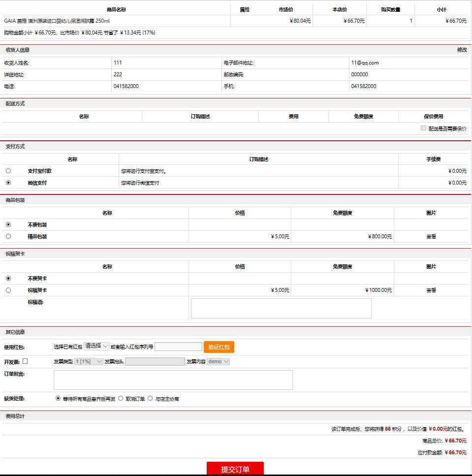The height and width of the screenshot is (476, 472).
Task: Tick the 配送是否需要保价 checkbox
Action: coord(423,128)
